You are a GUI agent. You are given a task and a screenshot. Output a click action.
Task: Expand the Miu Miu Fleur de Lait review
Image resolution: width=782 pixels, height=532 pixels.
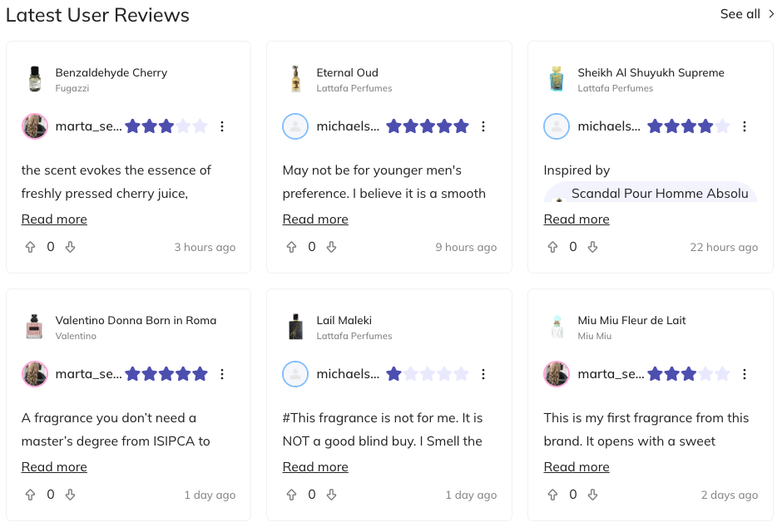(x=577, y=467)
